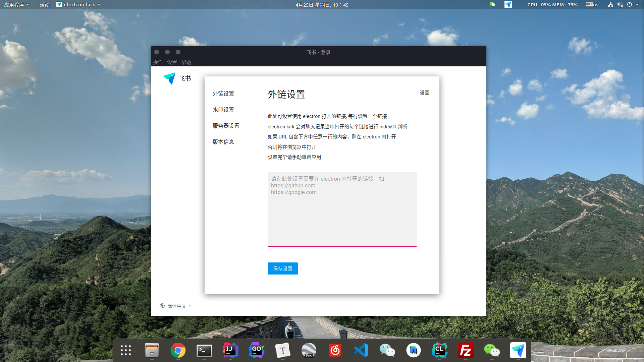Launch Visual Studio Code from dock
The height and width of the screenshot is (362, 644).
tap(361, 351)
